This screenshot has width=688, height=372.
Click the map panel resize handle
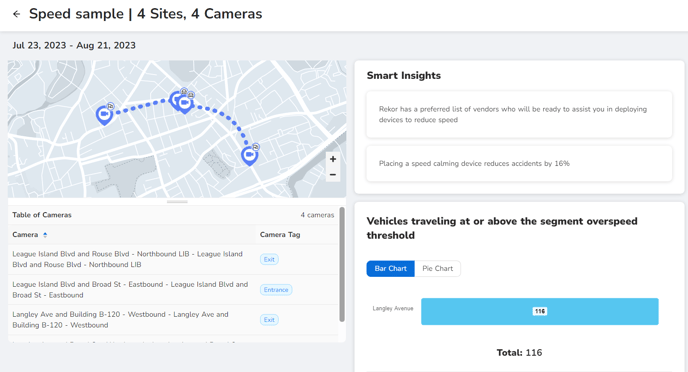(177, 202)
